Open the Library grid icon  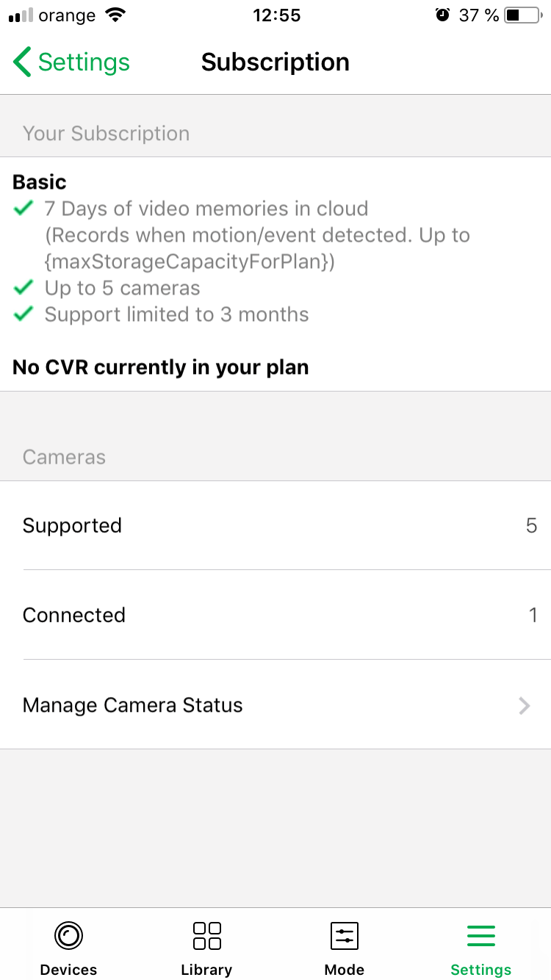click(206, 936)
